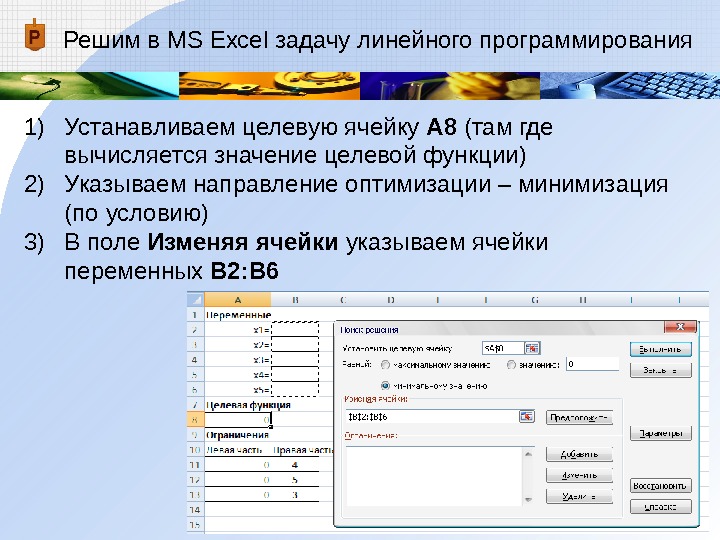Click cell labeled x3=
Viewport: 720px width, 540px height.
coord(238,360)
